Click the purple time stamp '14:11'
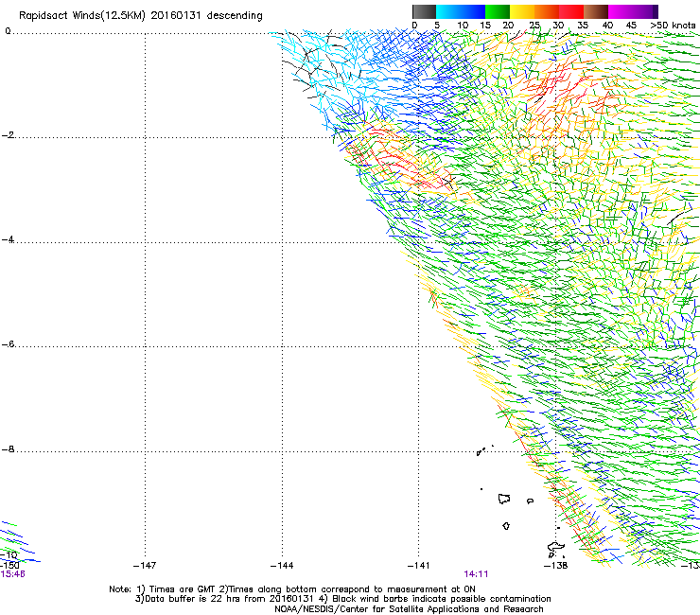This screenshot has height=615, width=700. (x=476, y=574)
